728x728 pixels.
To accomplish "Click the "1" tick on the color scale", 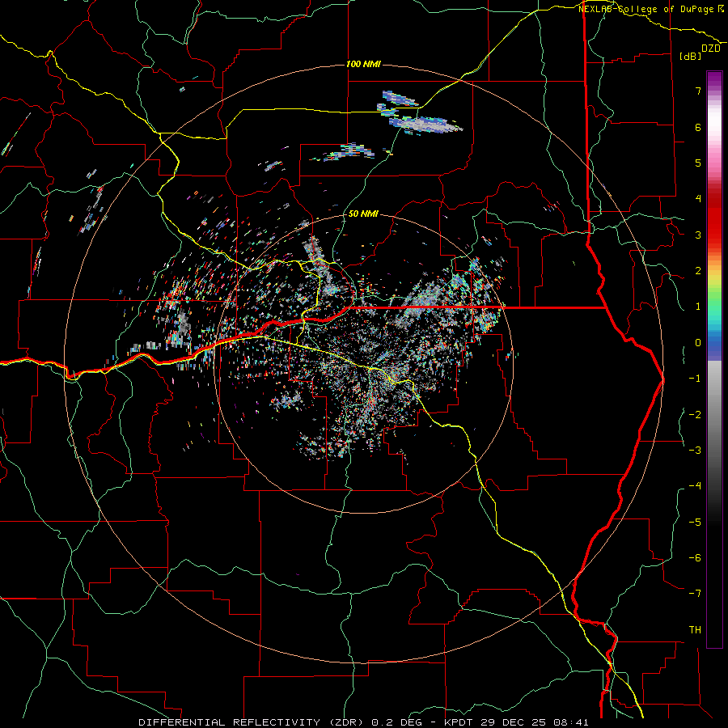I will coord(698,307).
